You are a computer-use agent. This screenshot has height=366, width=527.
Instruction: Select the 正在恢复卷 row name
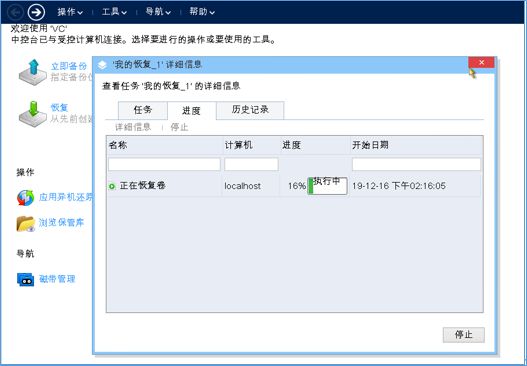click(143, 186)
